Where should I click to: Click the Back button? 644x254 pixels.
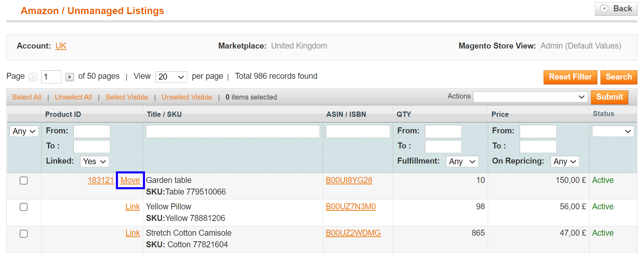pos(616,9)
